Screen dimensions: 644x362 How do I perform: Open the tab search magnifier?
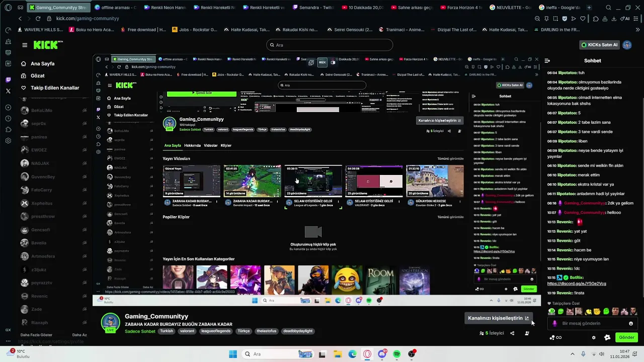click(608, 8)
